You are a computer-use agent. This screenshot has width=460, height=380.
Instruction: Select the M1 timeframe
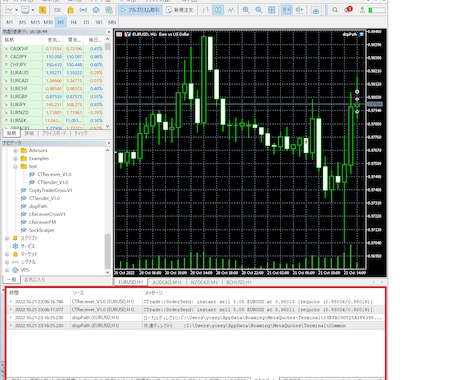click(x=10, y=22)
